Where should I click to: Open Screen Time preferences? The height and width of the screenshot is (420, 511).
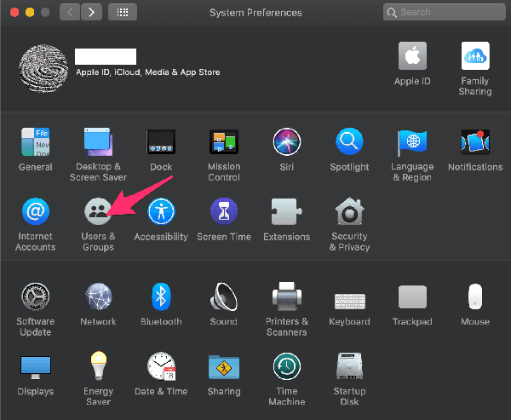pyautogui.click(x=224, y=211)
